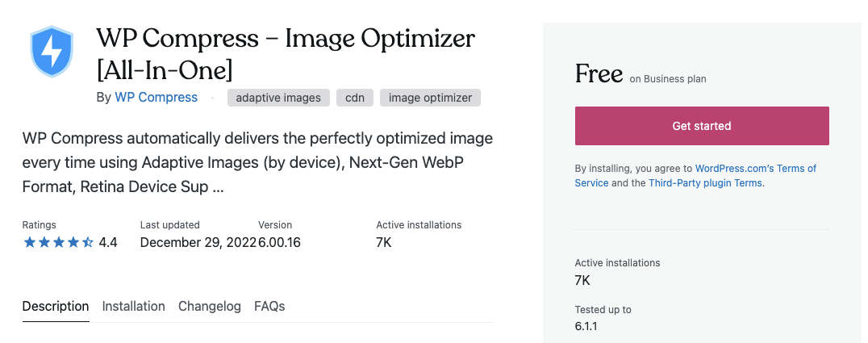Click the plugin title heading
The width and height of the screenshot is (868, 343).
[x=285, y=54]
